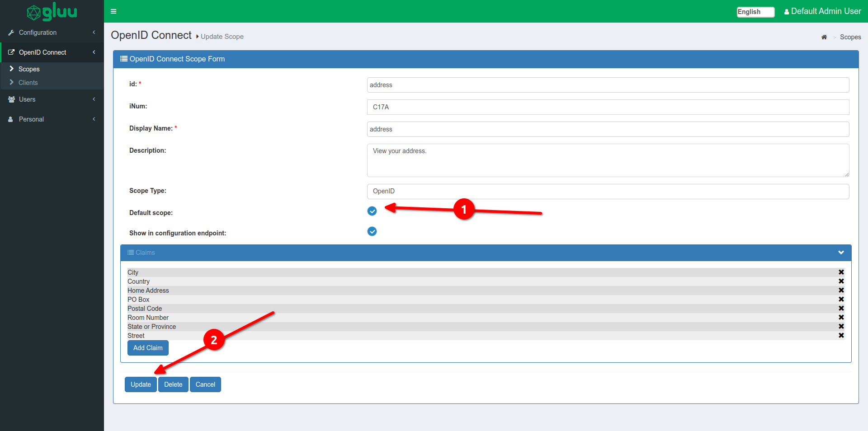Expand the Users menu arrow

(x=94, y=99)
